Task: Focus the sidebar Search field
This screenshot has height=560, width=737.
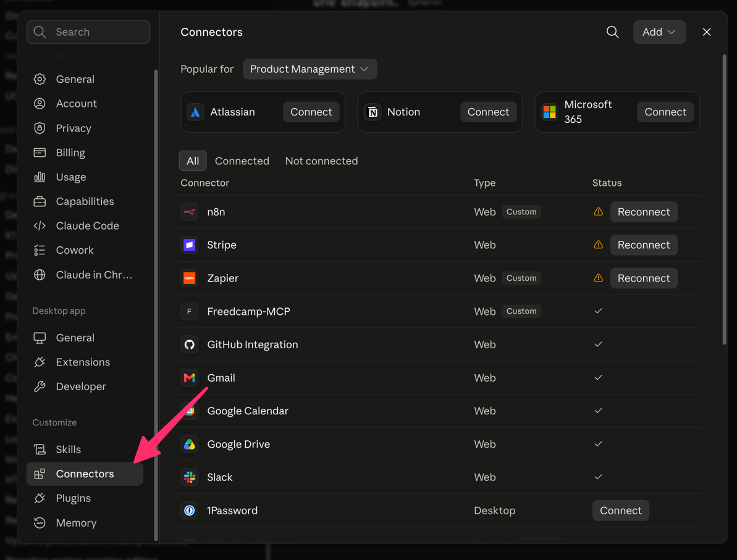Action: click(88, 32)
